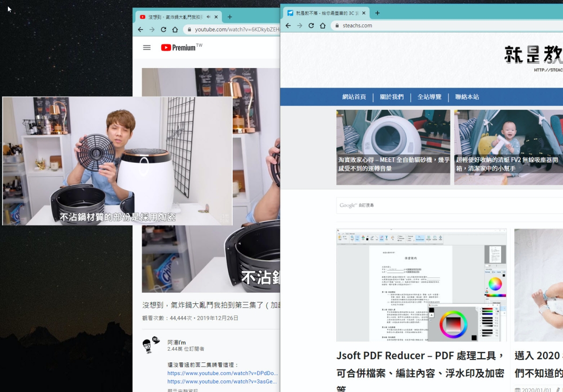Open the watch?v=DPdDo... description link
Viewport: 563px width, 392px height.
(222, 373)
